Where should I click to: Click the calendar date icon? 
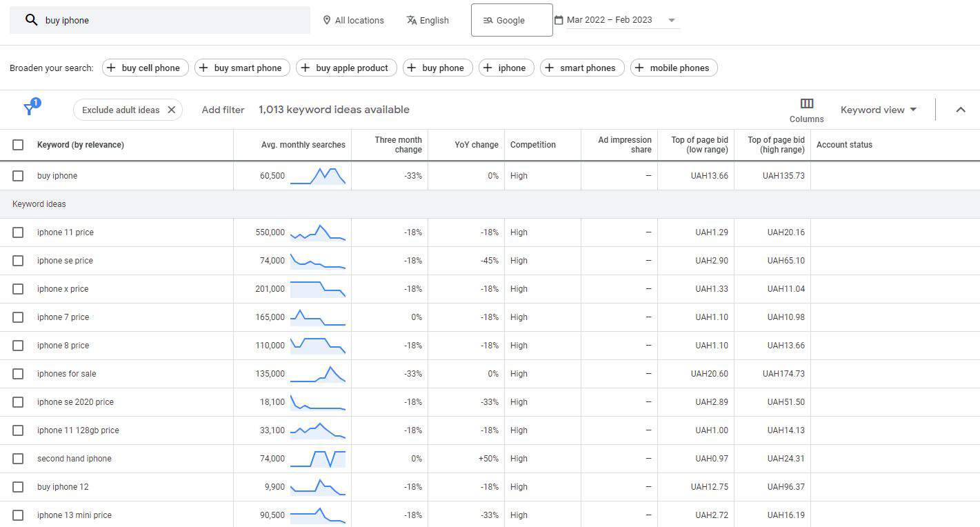tap(559, 20)
